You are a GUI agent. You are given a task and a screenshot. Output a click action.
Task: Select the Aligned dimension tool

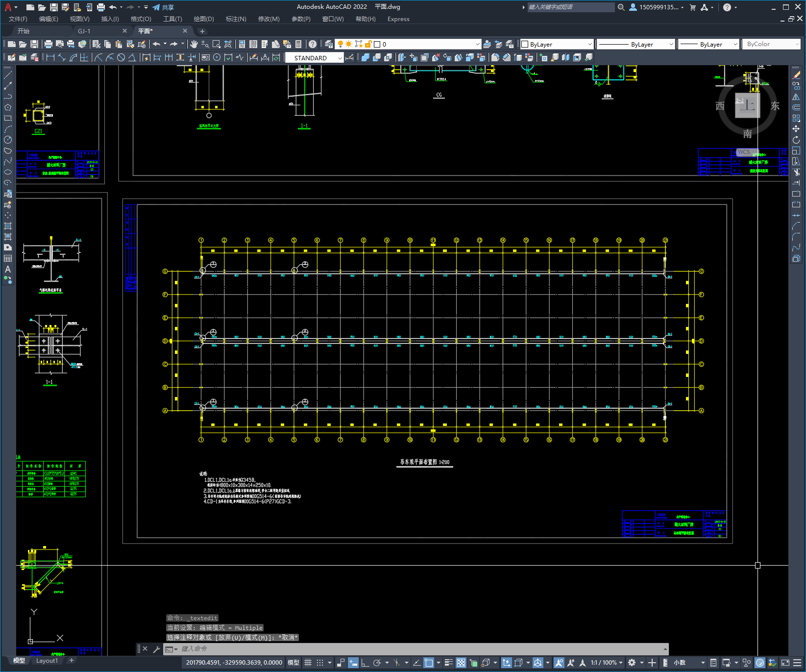(62, 57)
